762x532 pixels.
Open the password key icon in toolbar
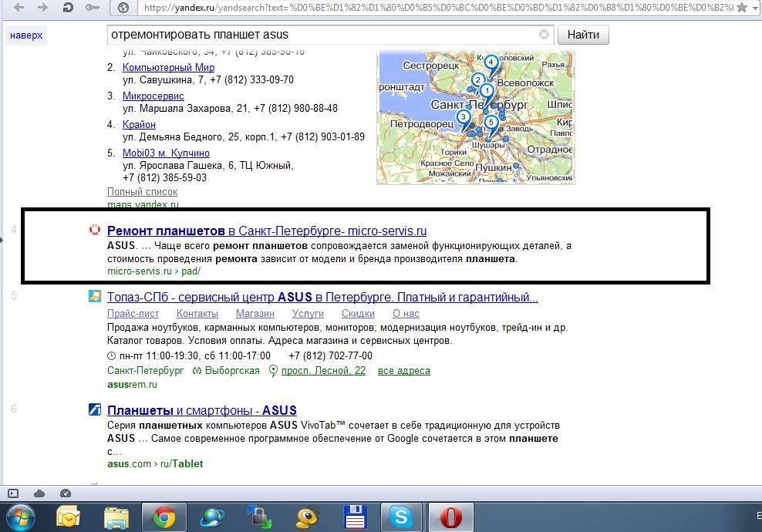93,7
